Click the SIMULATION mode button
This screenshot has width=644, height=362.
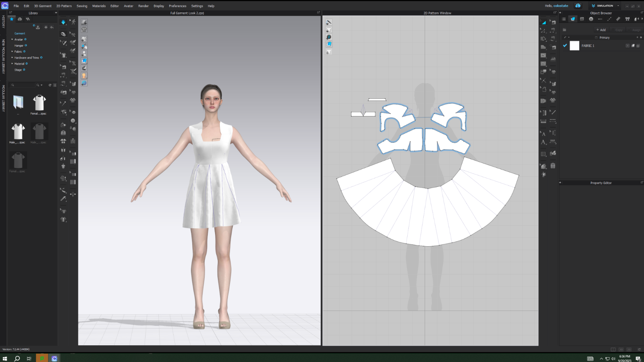(602, 6)
